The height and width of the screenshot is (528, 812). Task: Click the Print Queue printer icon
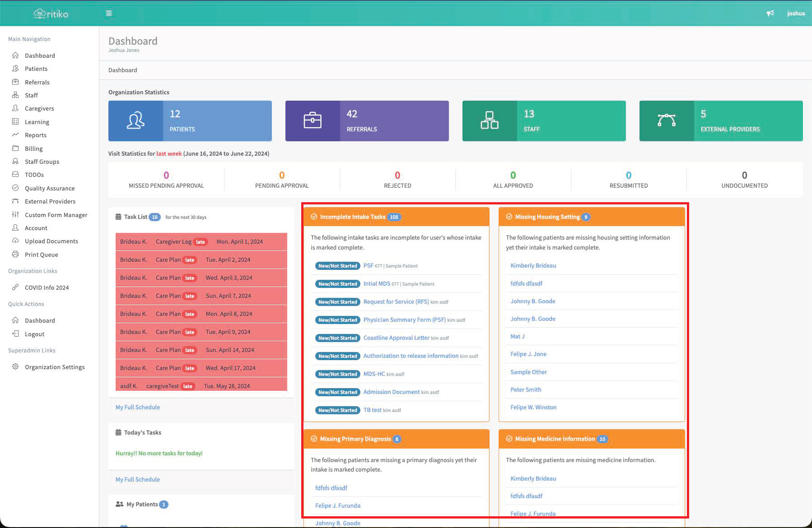[15, 255]
